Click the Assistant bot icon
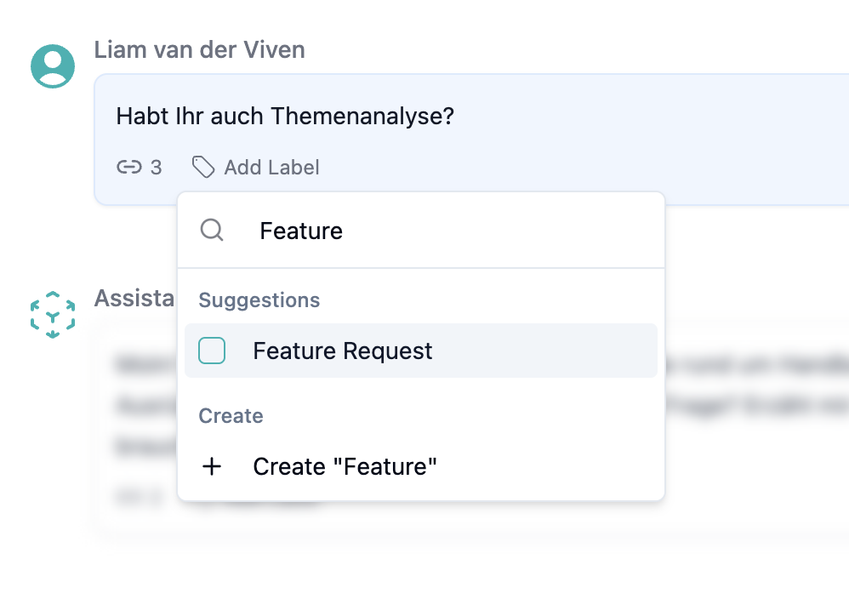The height and width of the screenshot is (616, 849). (52, 314)
